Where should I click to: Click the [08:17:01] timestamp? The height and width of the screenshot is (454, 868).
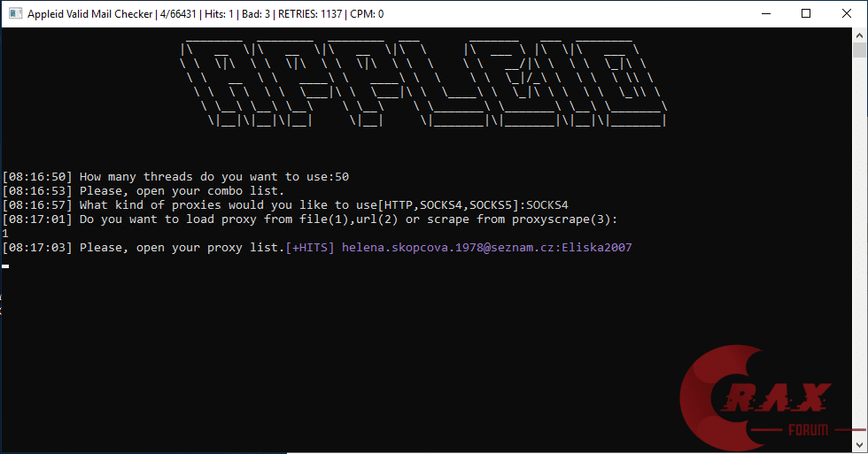[37, 219]
